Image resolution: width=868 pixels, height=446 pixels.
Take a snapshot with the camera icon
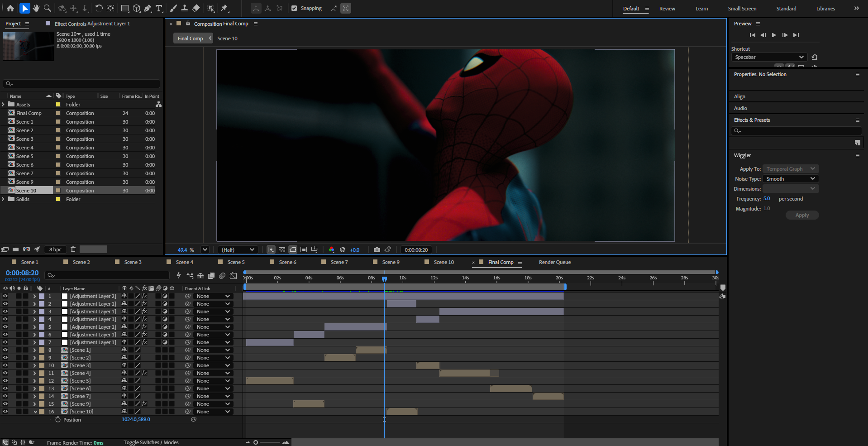[x=377, y=249]
